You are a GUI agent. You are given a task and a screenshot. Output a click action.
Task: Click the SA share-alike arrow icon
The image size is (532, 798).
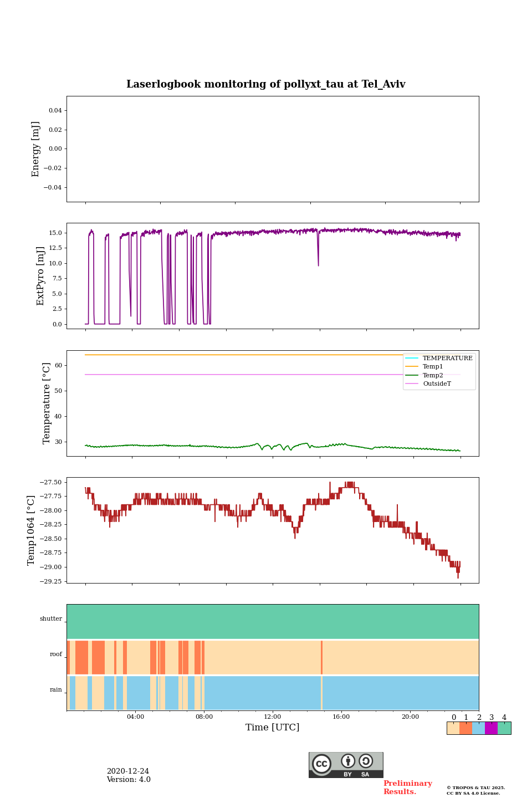pyautogui.click(x=366, y=761)
